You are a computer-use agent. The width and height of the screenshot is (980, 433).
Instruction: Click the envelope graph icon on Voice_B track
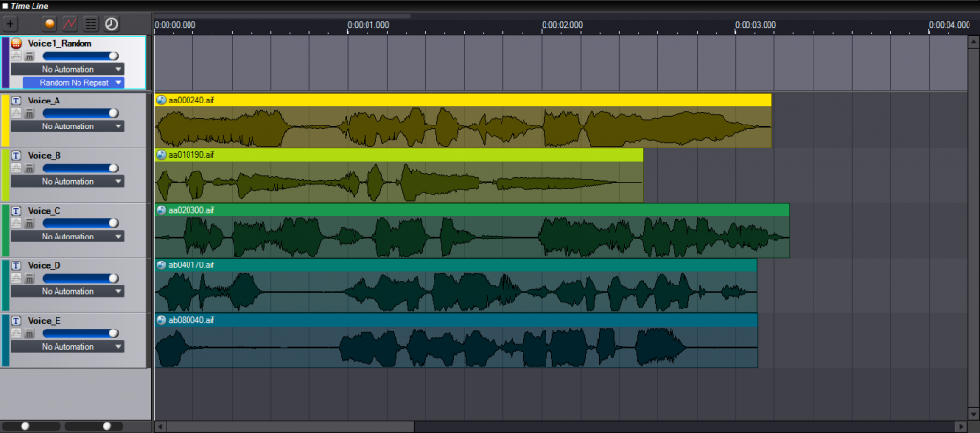[x=17, y=169]
